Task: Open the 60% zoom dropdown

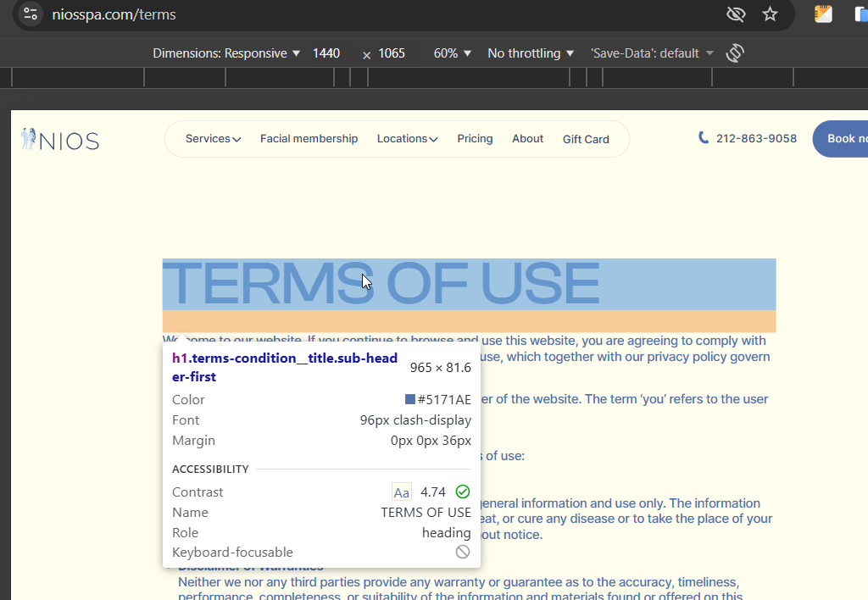Action: 453,53
